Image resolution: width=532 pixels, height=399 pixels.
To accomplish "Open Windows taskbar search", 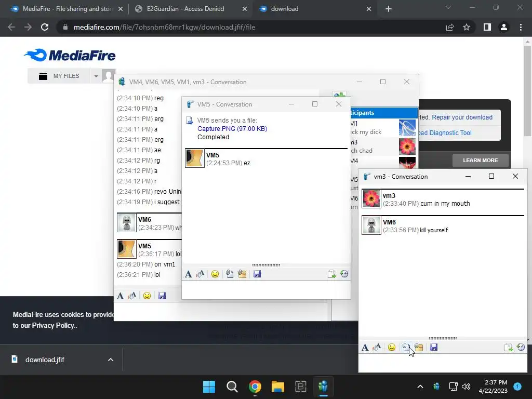I will tap(232, 387).
